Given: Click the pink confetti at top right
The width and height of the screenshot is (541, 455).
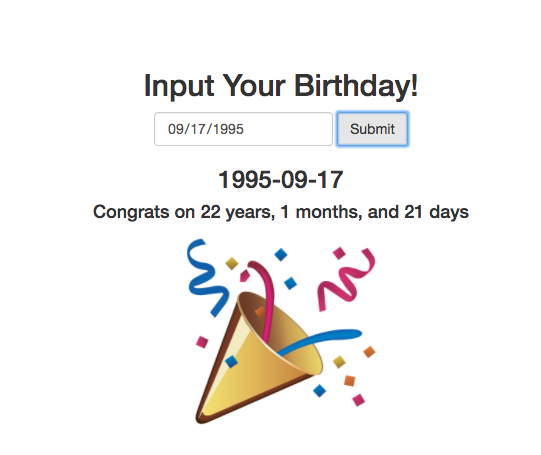Looking at the screenshot, I should point(339,253).
